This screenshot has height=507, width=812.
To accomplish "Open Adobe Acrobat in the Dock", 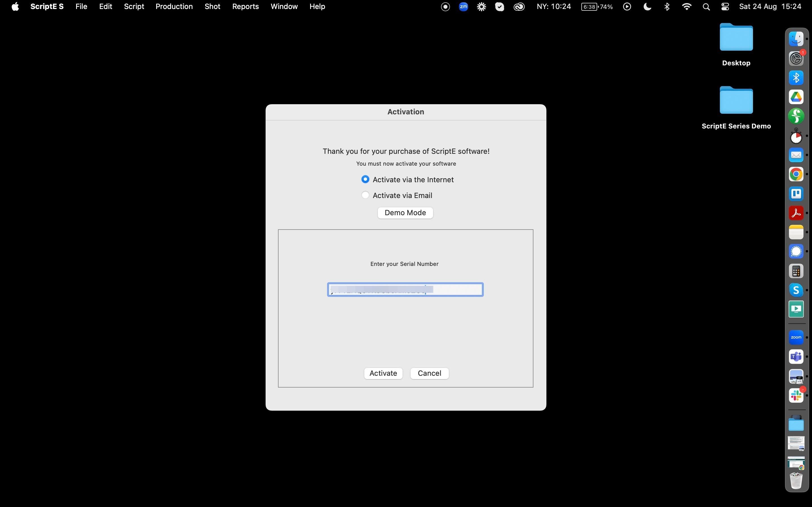I will coord(796,213).
